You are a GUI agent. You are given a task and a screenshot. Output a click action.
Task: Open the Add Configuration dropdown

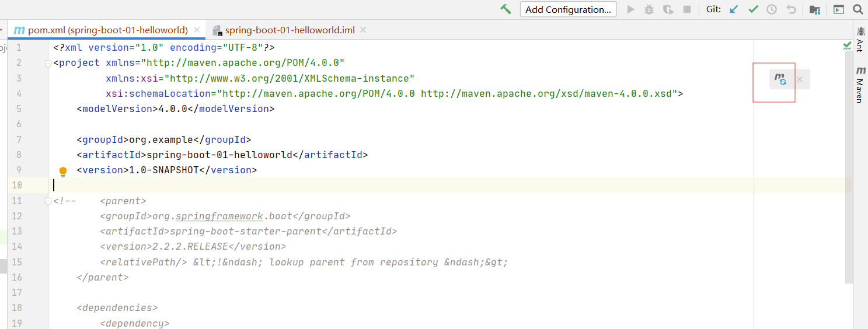(x=568, y=9)
